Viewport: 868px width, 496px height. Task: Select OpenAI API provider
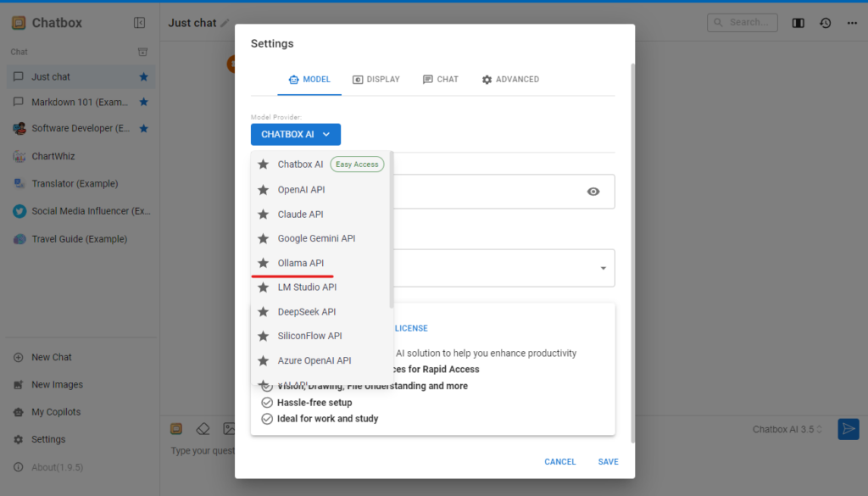coord(321,190)
